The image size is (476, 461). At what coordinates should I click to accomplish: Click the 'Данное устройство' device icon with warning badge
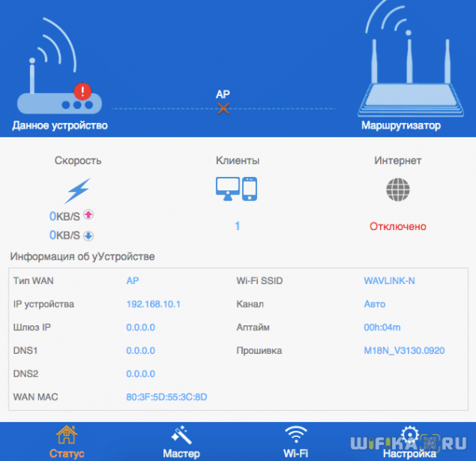(x=59, y=66)
